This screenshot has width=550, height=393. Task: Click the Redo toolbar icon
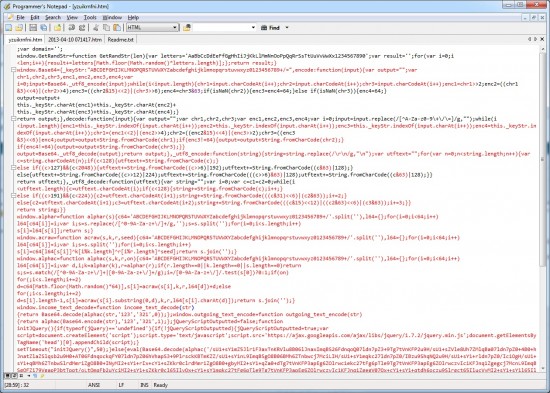click(82, 27)
